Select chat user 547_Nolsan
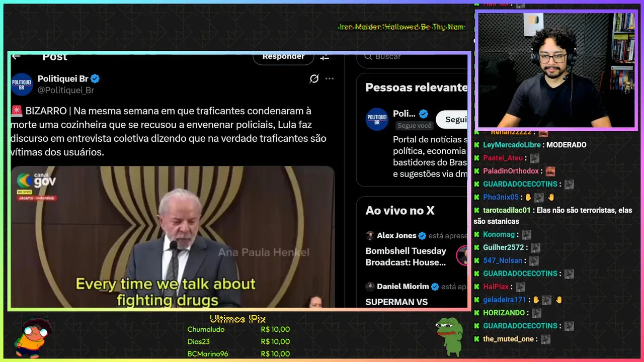 tap(503, 260)
